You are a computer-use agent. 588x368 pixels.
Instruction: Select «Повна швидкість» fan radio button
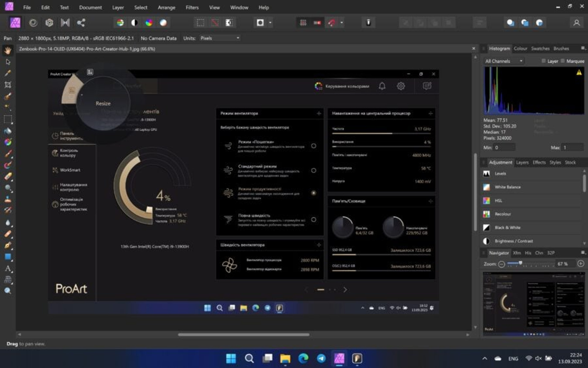pyautogui.click(x=314, y=219)
